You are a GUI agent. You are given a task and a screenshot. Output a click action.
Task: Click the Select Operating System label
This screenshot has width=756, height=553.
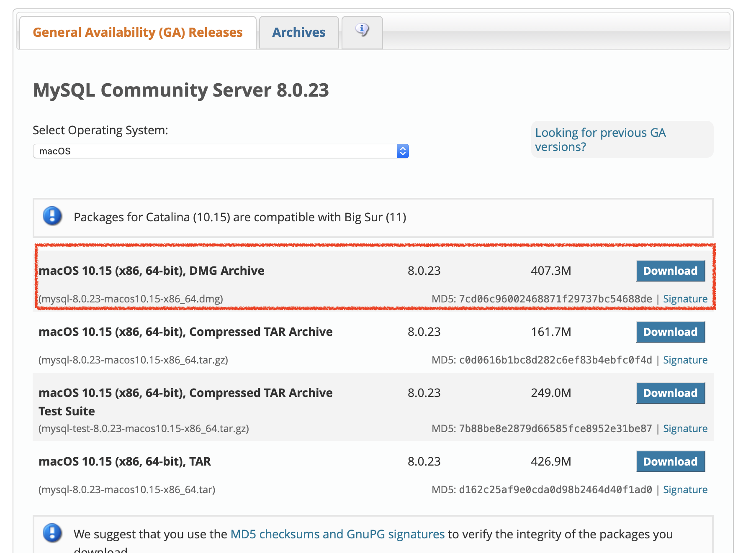coord(100,131)
